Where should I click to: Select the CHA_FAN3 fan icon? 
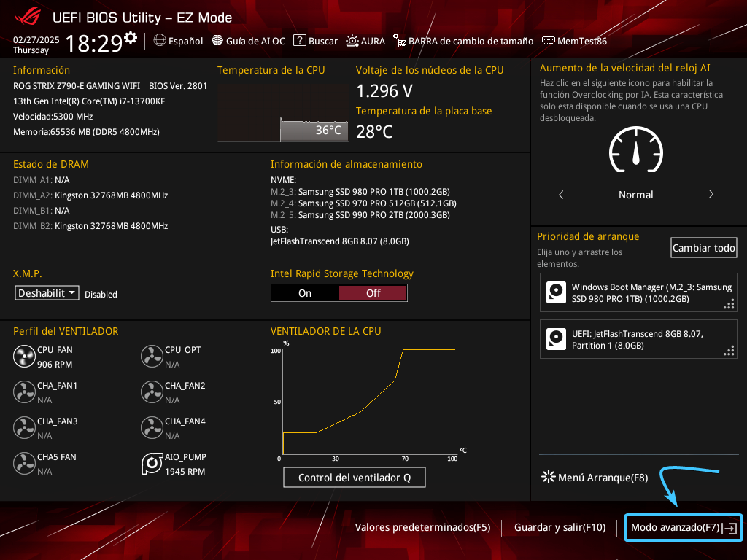point(24,428)
